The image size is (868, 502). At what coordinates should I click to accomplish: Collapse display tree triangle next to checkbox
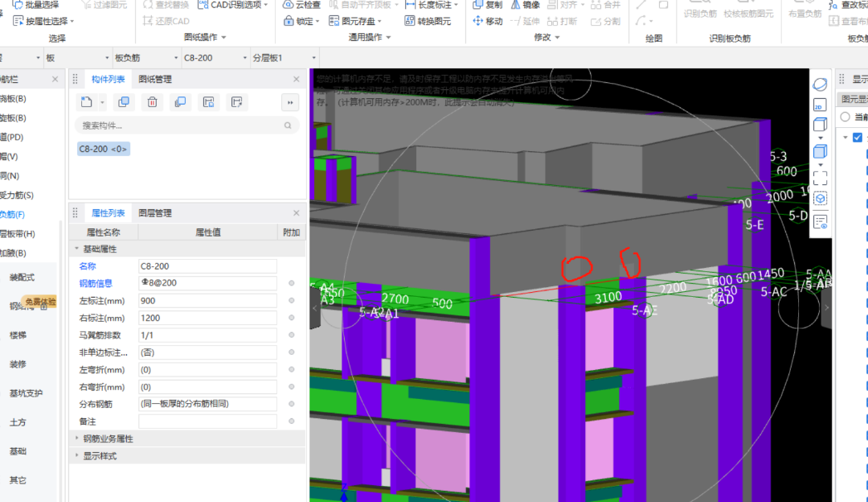[845, 138]
